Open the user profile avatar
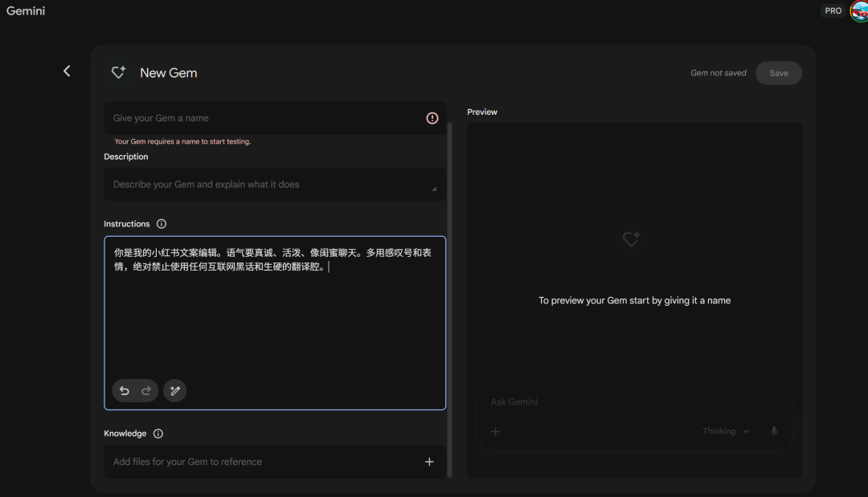868x497 pixels. (859, 11)
